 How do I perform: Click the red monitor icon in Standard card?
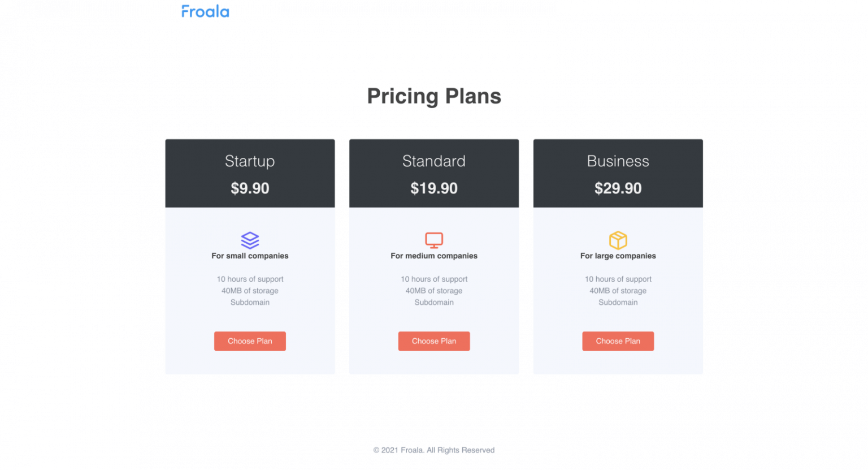click(433, 240)
